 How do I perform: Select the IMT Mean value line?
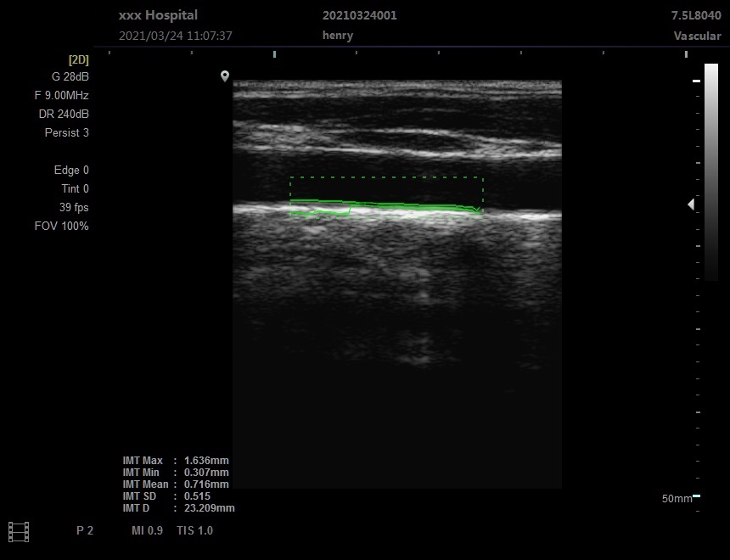pyautogui.click(x=176, y=484)
